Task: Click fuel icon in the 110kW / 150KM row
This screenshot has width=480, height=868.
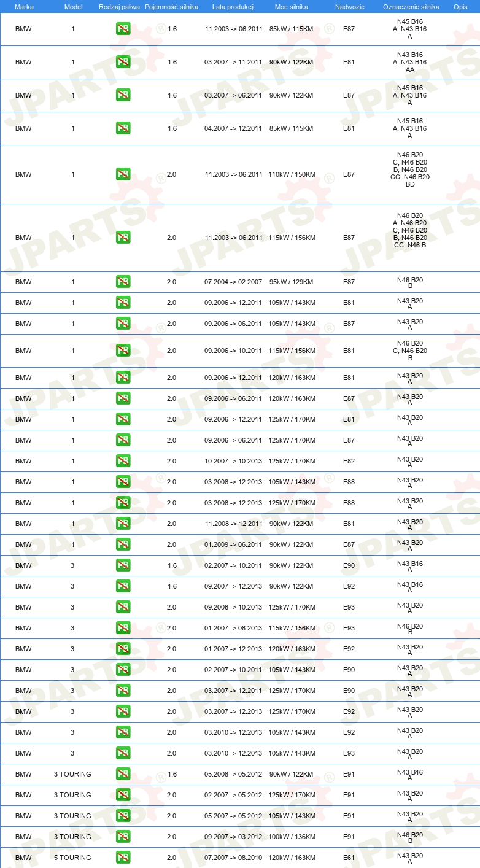Action: pyautogui.click(x=123, y=174)
